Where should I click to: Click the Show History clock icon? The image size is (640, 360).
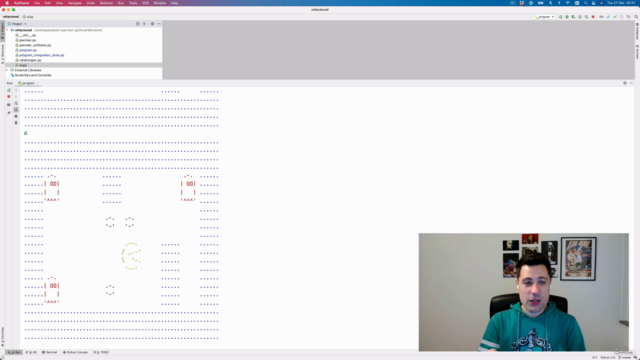click(x=622, y=17)
